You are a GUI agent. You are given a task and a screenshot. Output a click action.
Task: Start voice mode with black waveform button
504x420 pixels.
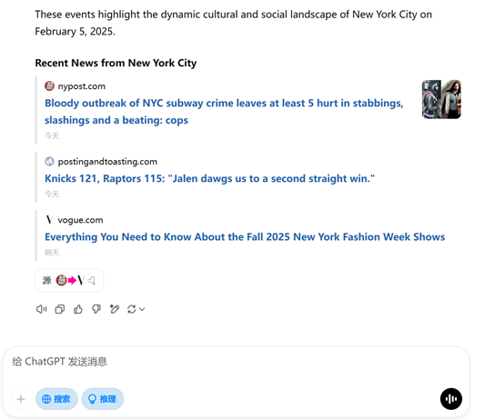tap(451, 399)
